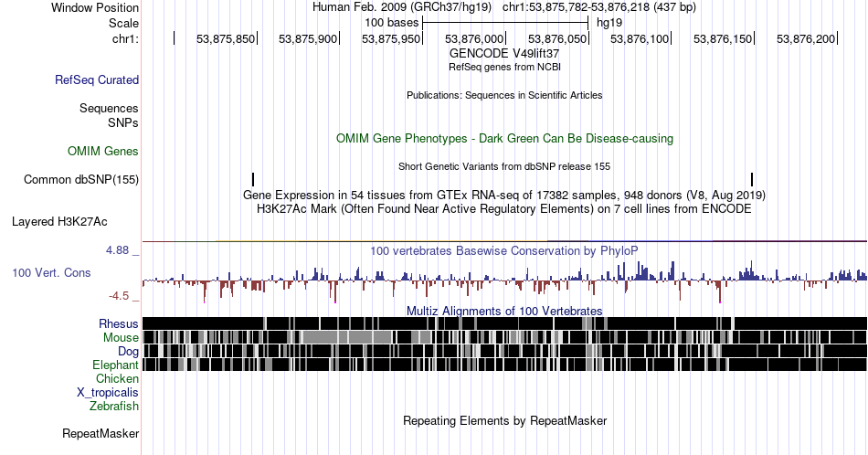The image size is (868, 455).
Task: Click 100 vertebrates Basewise Conservation title
Action: [x=504, y=251]
